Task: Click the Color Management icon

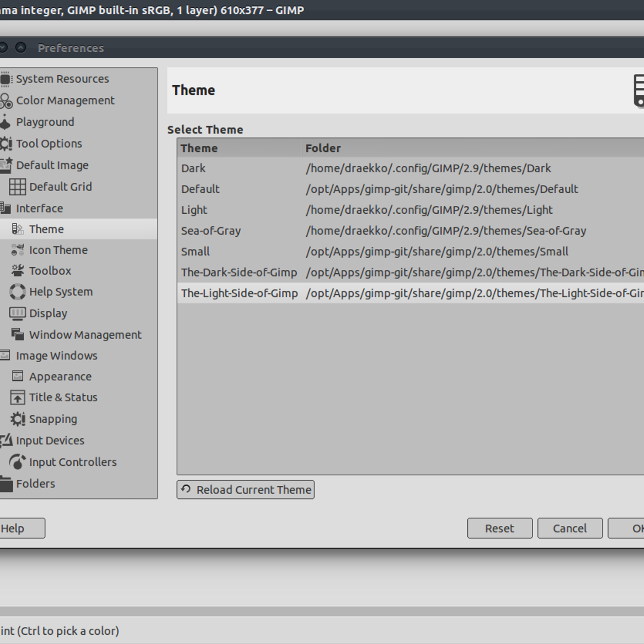Action: coord(6,101)
